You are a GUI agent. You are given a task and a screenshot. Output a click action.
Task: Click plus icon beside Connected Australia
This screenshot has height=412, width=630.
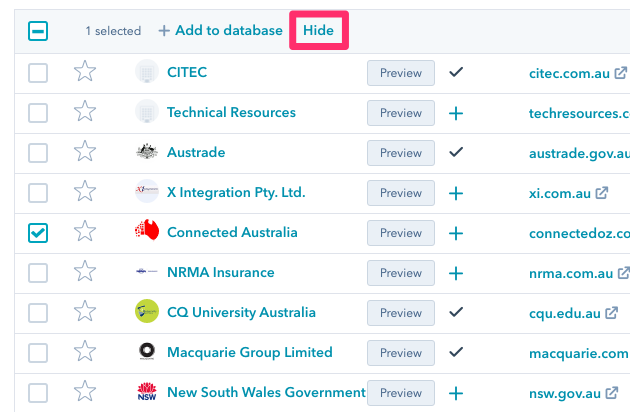(456, 233)
